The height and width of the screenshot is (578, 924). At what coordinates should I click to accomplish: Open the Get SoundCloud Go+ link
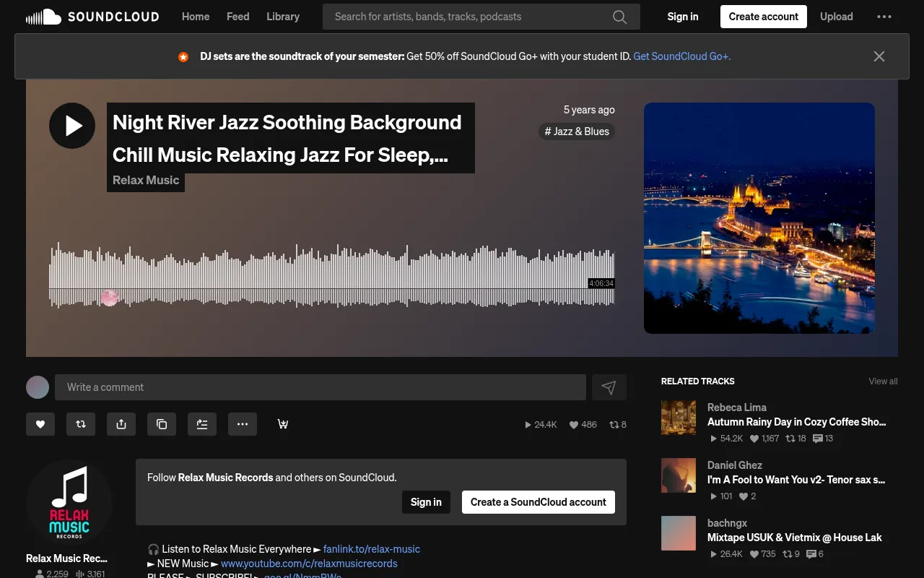point(682,56)
